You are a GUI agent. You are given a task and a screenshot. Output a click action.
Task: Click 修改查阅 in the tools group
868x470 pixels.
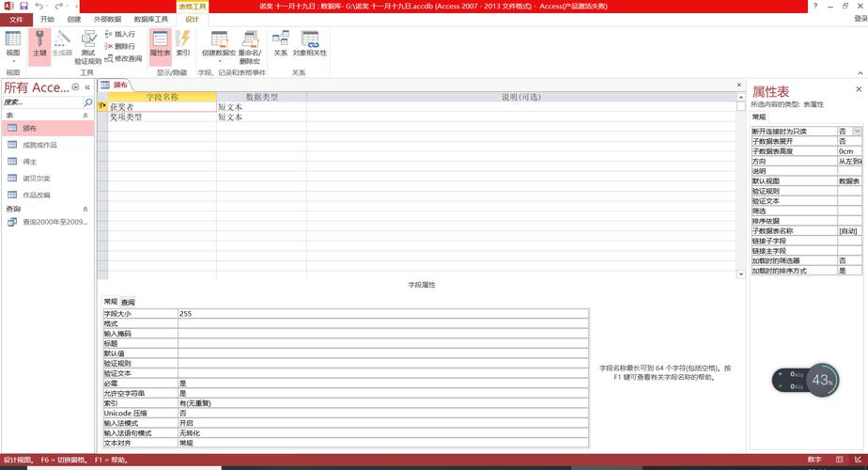(x=123, y=58)
